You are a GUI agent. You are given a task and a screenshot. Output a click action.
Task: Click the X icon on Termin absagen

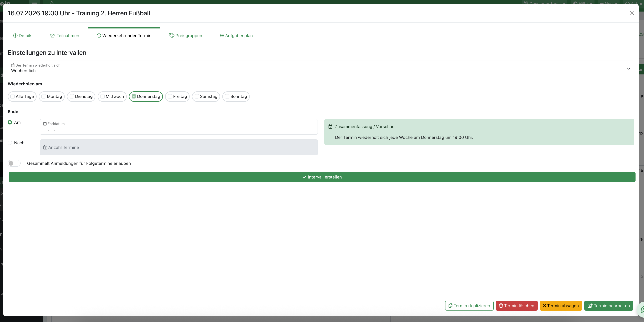point(544,305)
